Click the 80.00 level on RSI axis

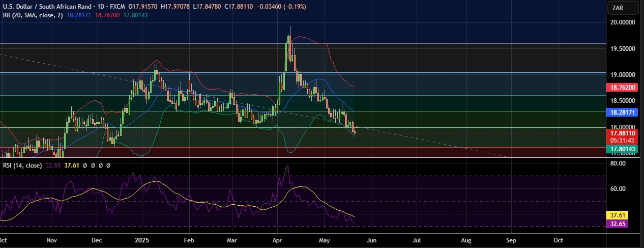click(618, 163)
